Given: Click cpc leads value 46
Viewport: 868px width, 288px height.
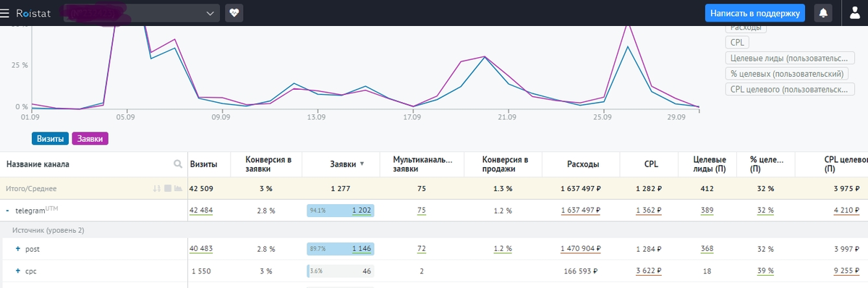Looking at the screenshot, I should (x=367, y=271).
